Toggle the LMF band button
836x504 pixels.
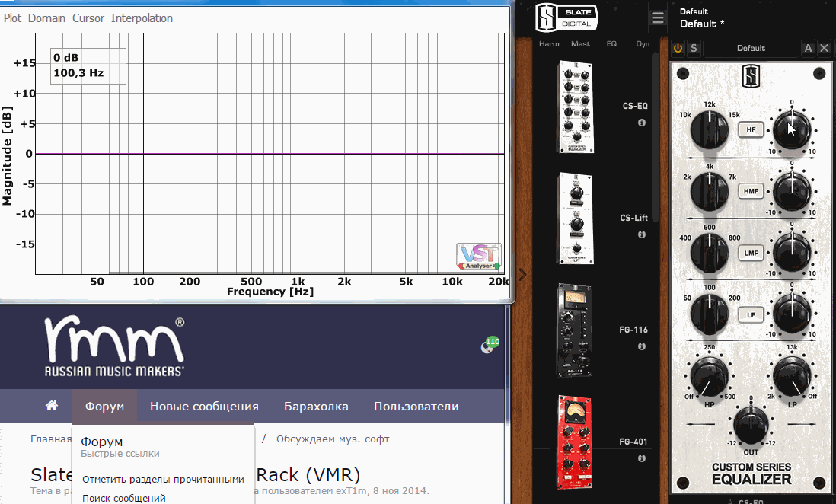[x=751, y=254]
